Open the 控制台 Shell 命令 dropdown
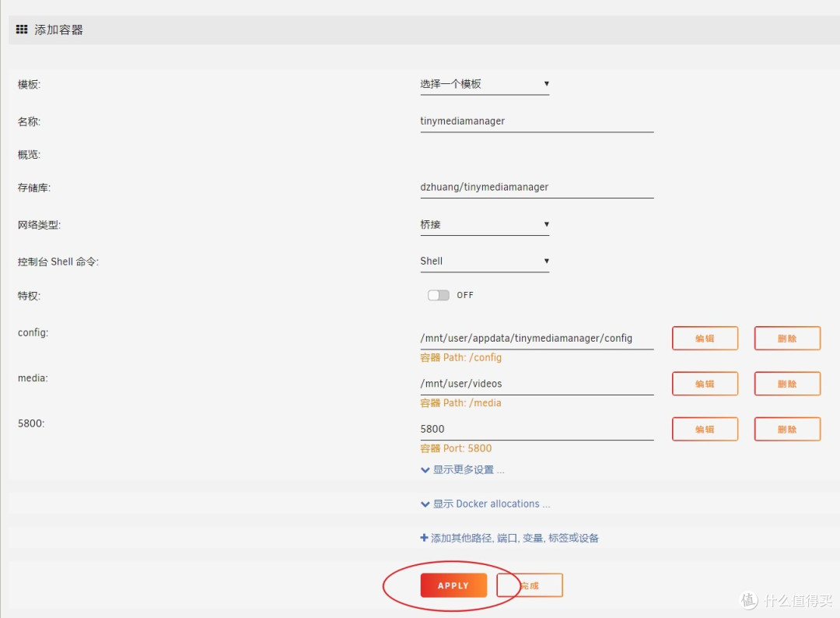This screenshot has height=618, width=840. coord(485,262)
